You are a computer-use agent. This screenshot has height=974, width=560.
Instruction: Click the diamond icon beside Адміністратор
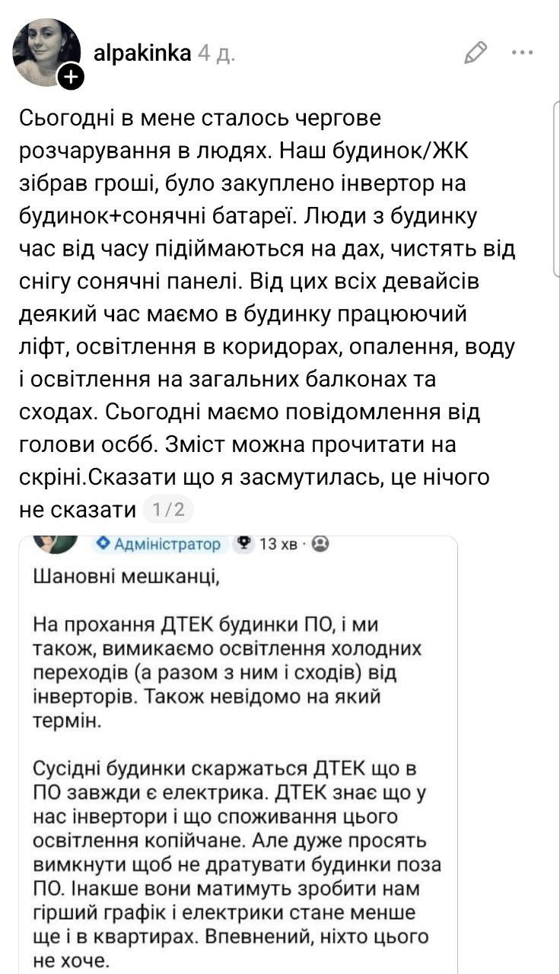click(101, 544)
